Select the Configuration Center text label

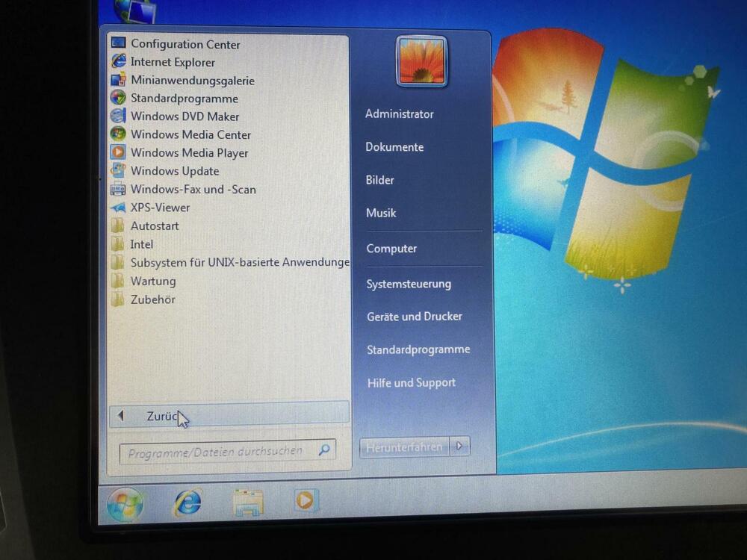tap(185, 44)
